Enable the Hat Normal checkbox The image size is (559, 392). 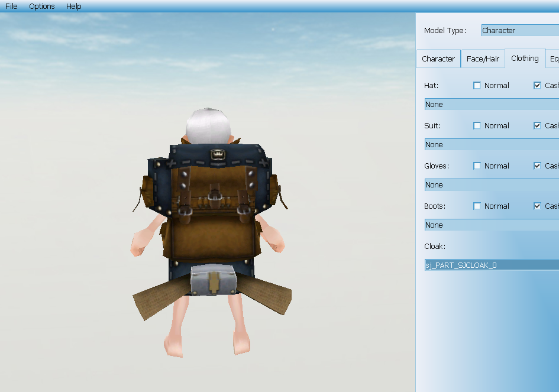point(477,86)
